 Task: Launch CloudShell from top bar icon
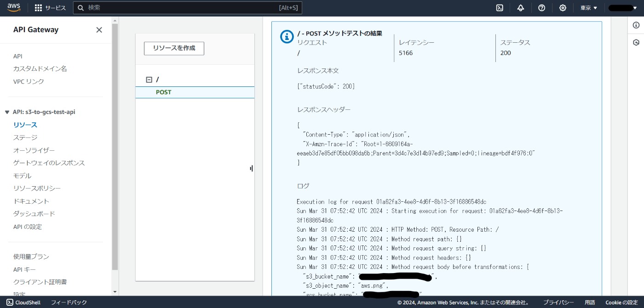click(500, 8)
